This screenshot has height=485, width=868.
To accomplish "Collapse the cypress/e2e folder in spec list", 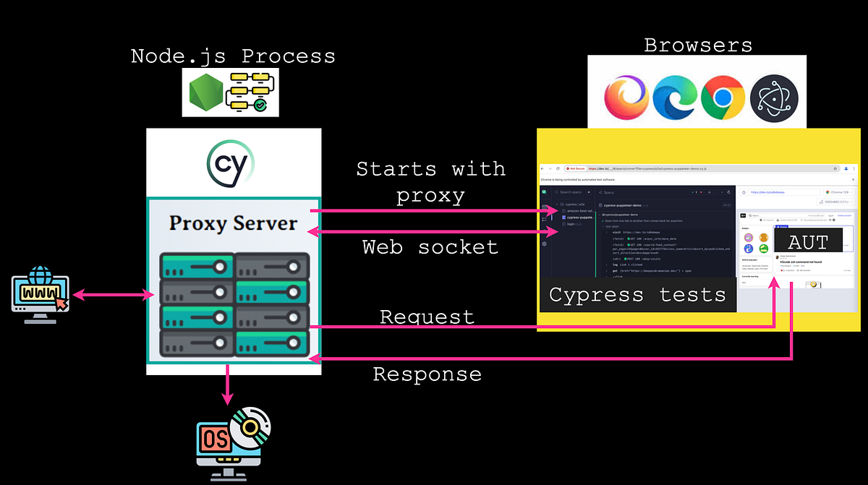I will [x=557, y=204].
